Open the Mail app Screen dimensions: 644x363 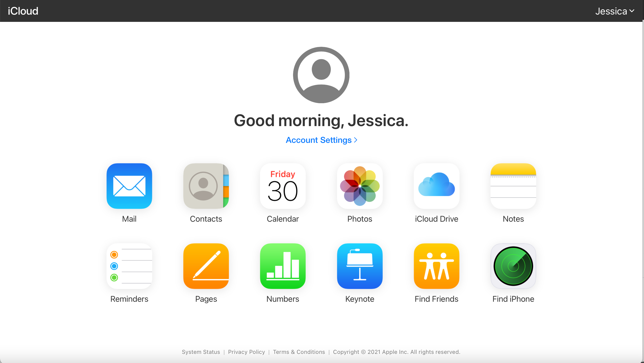point(129,186)
